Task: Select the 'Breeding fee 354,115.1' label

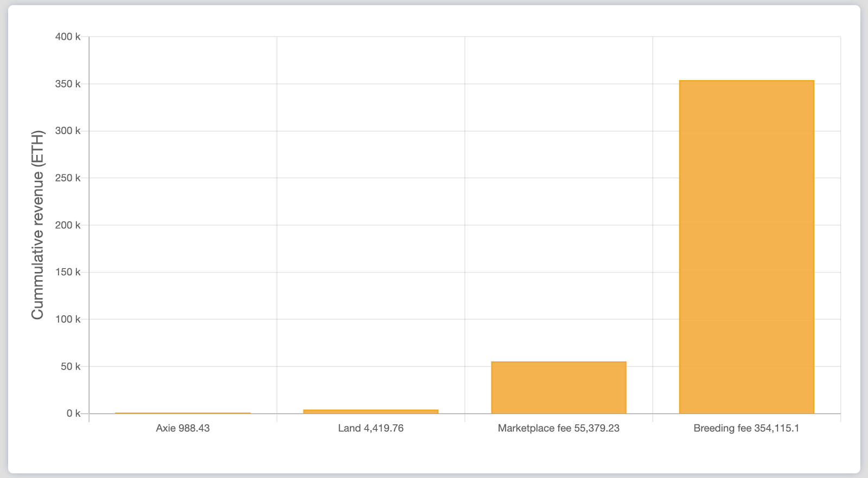Action: point(746,428)
